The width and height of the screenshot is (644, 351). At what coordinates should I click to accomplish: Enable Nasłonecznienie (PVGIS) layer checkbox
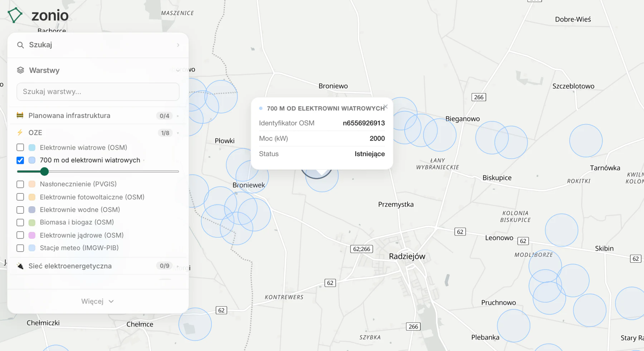(20, 184)
